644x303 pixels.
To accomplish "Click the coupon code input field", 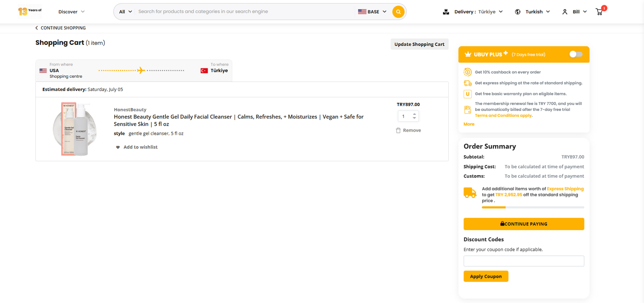I will tap(523, 261).
